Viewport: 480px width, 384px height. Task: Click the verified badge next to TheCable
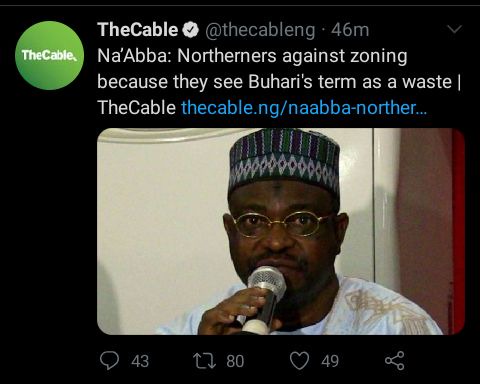[x=191, y=30]
